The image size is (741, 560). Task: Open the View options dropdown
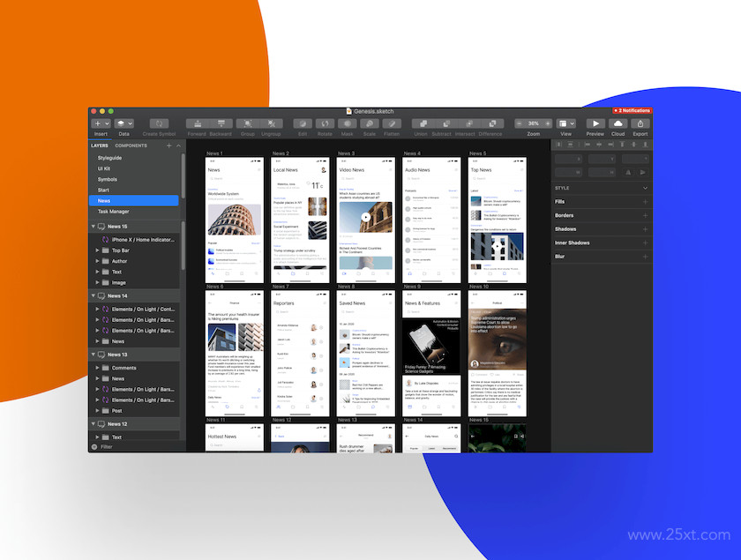565,123
